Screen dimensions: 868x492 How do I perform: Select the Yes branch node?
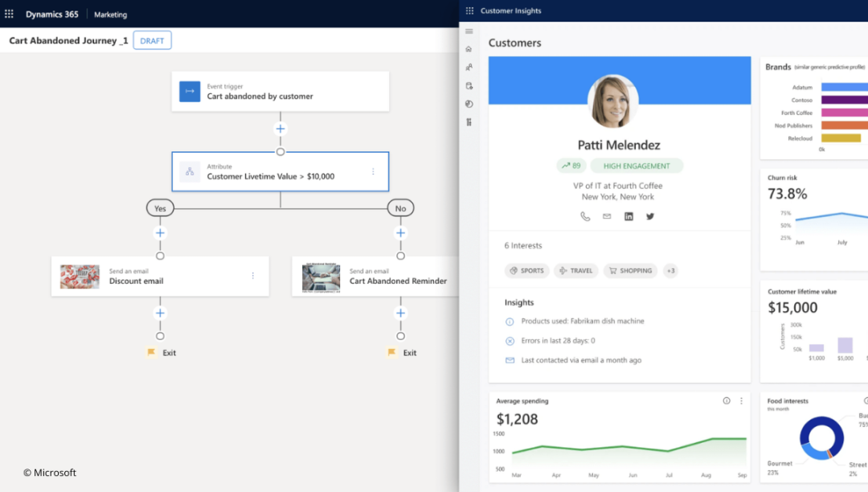tap(160, 208)
